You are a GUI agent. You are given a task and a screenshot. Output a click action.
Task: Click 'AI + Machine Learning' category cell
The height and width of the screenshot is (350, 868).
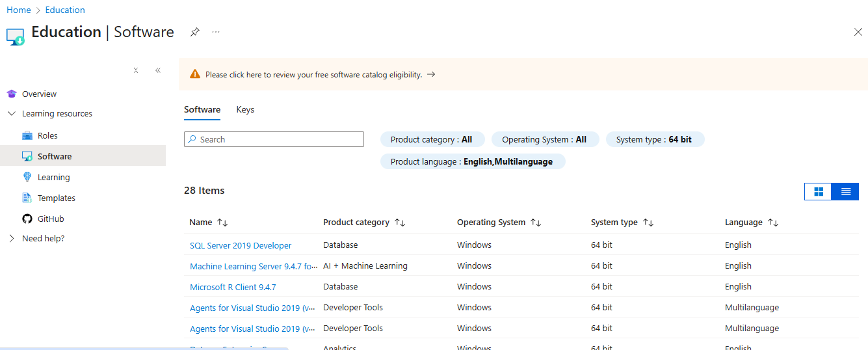point(365,265)
